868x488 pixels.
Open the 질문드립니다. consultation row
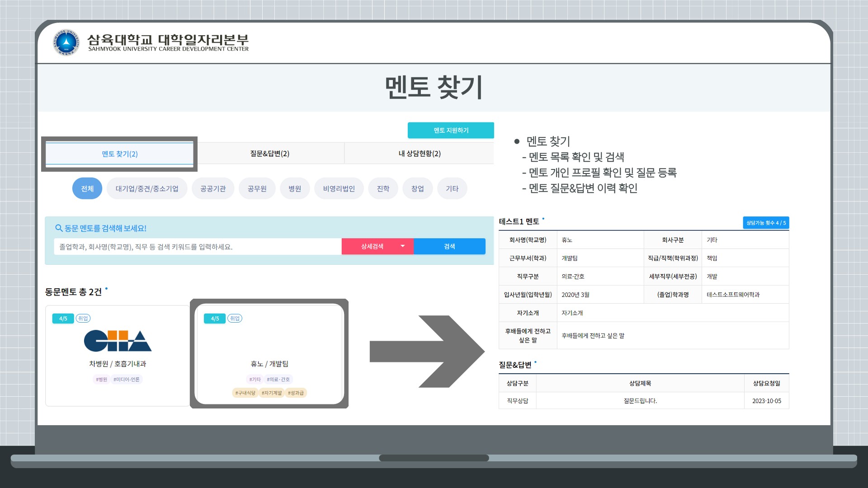point(640,401)
